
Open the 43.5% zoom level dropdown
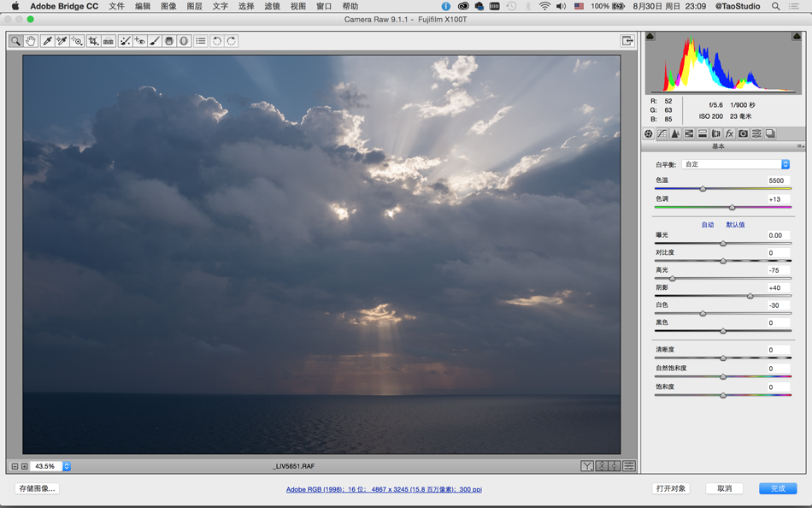tap(67, 467)
